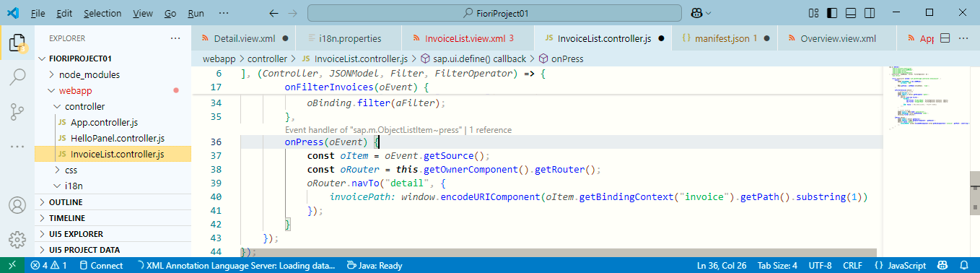980x273 pixels.
Task: Toggle the primary side bar
Action: click(833, 14)
